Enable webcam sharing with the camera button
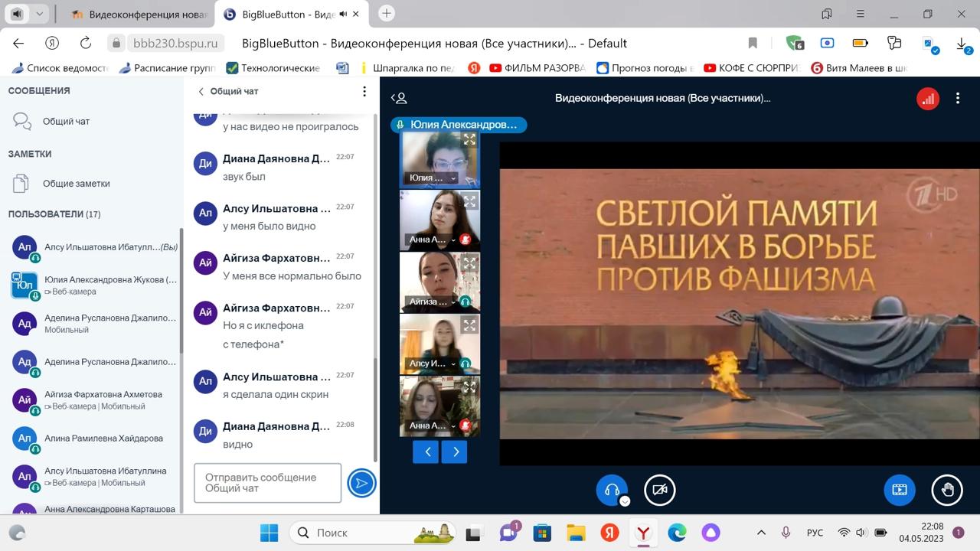Viewport: 980px width, 551px height. click(659, 490)
